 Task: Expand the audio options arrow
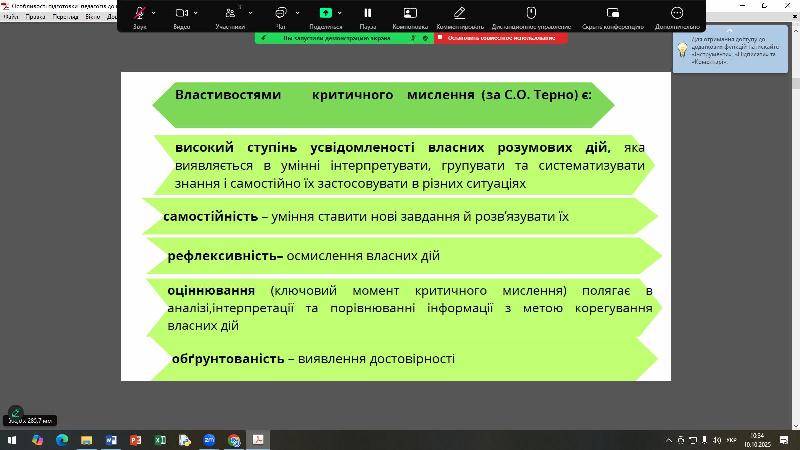pyautogui.click(x=154, y=10)
